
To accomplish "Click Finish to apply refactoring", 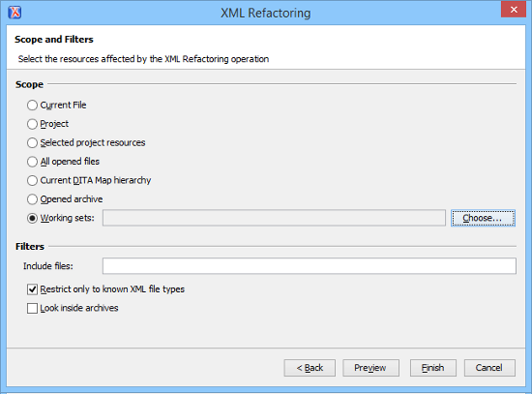I will click(433, 368).
